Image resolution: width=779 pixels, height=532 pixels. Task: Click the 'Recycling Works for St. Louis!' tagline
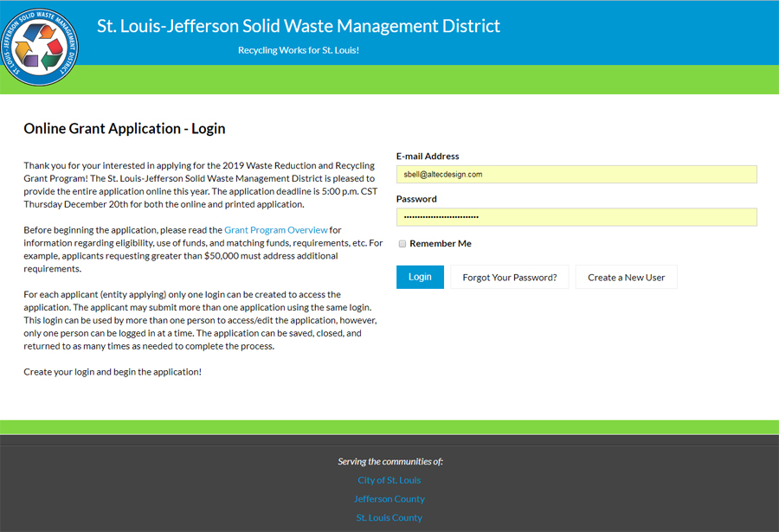[x=298, y=50]
